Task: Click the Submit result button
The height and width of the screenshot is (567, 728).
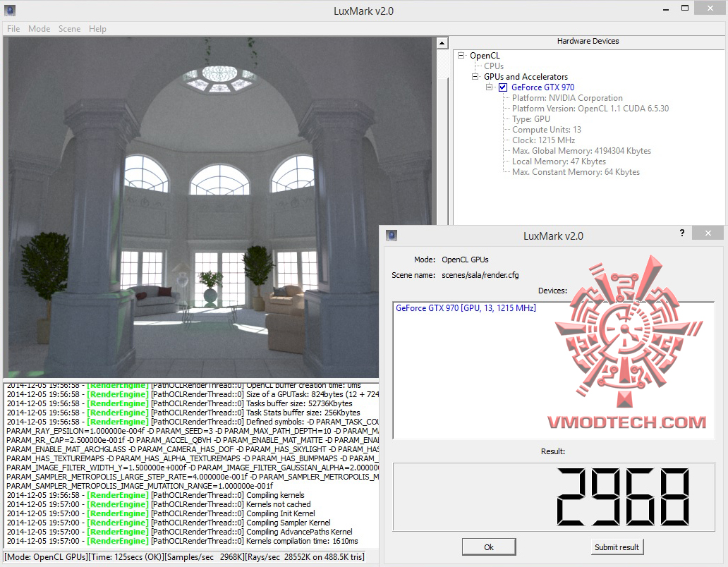Action: 617,547
